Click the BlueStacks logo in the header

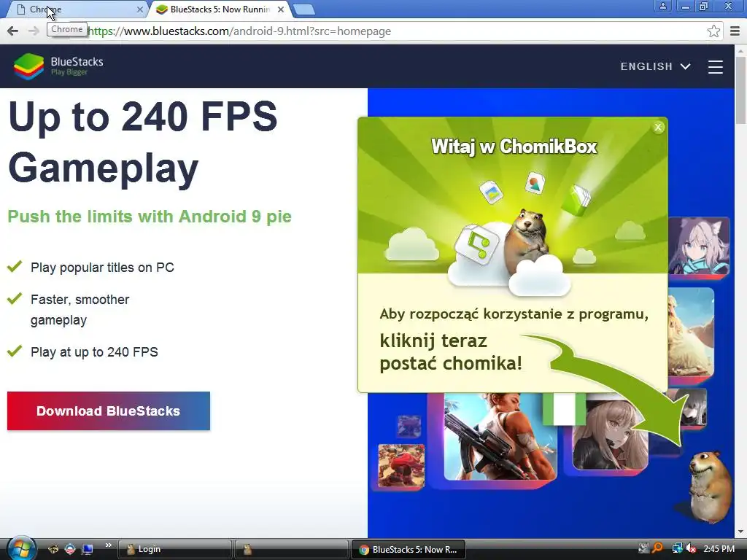[x=58, y=66]
